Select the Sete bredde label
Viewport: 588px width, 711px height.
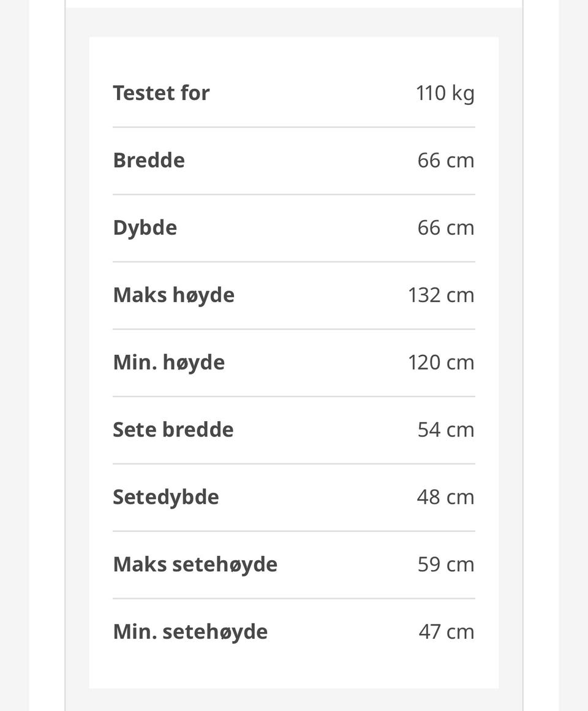(x=173, y=430)
